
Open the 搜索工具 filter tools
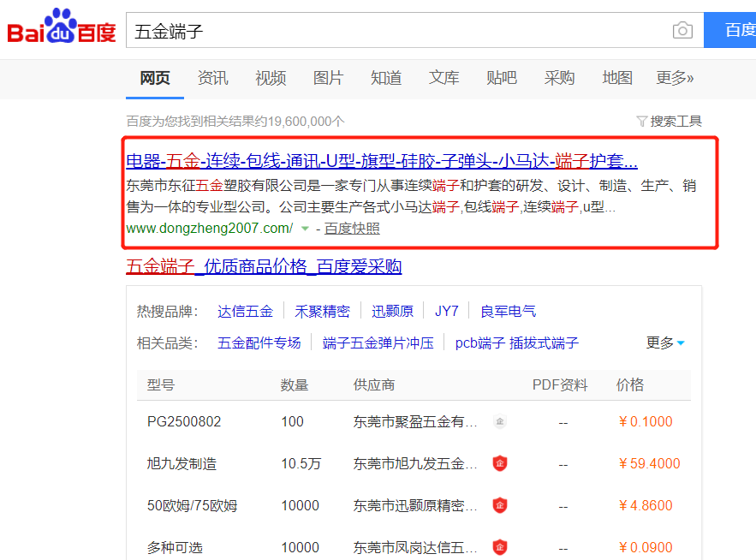[x=669, y=122]
